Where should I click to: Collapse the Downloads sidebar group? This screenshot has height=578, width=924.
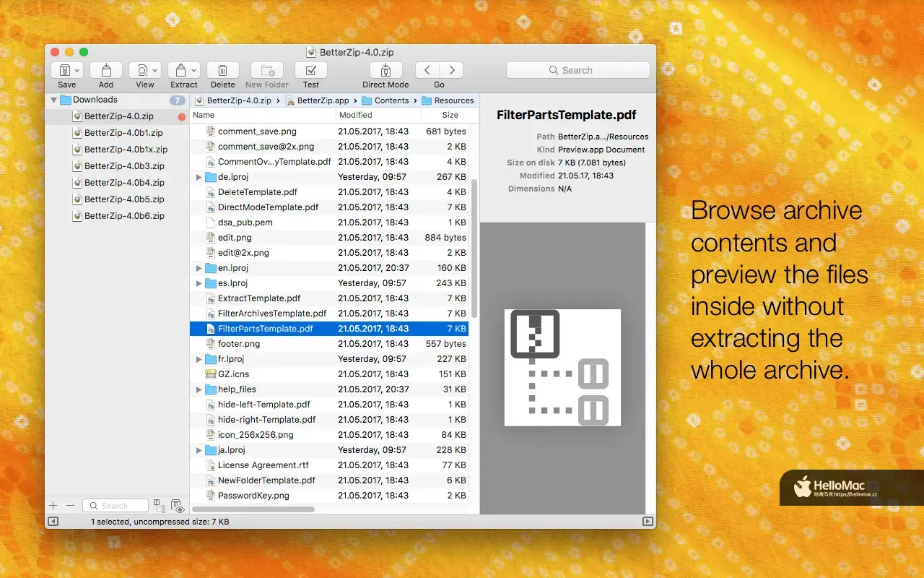pyautogui.click(x=53, y=100)
